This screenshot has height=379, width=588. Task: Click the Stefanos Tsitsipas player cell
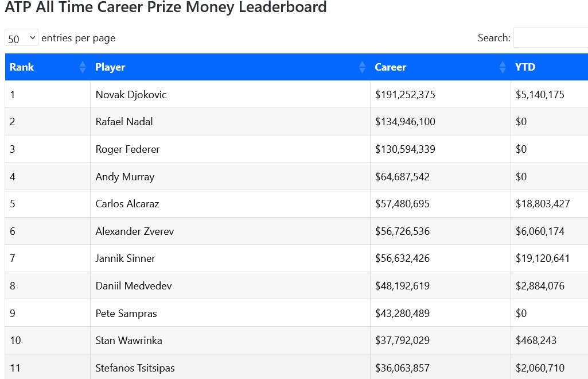[x=135, y=368]
